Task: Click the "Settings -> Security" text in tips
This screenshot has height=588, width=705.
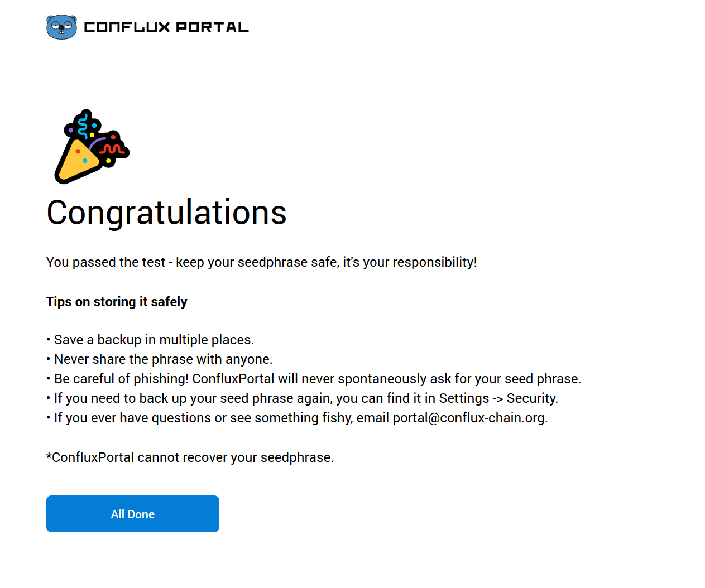Action: pyautogui.click(x=498, y=398)
